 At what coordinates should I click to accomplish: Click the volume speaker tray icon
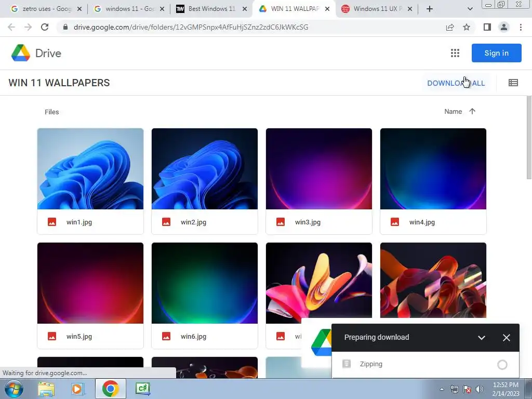click(x=480, y=389)
